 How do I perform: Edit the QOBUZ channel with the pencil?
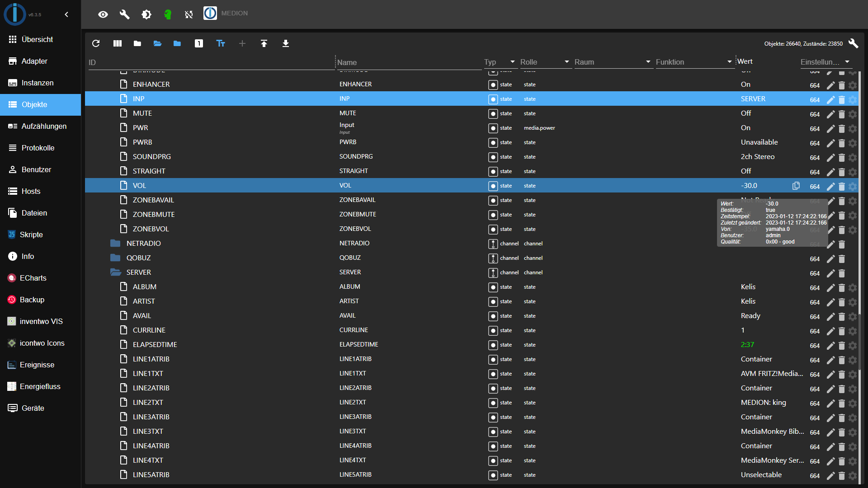coord(831,259)
